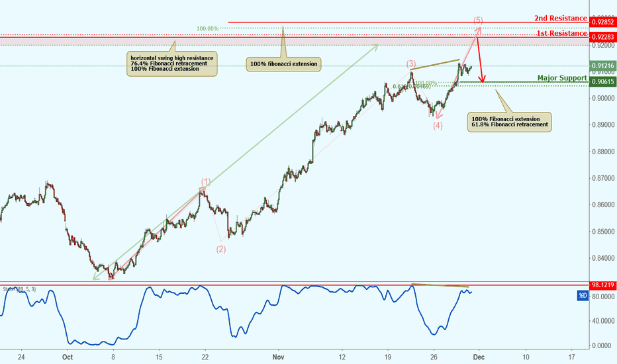617x364 pixels.
Task: Click the Major Support label
Action: pos(562,78)
